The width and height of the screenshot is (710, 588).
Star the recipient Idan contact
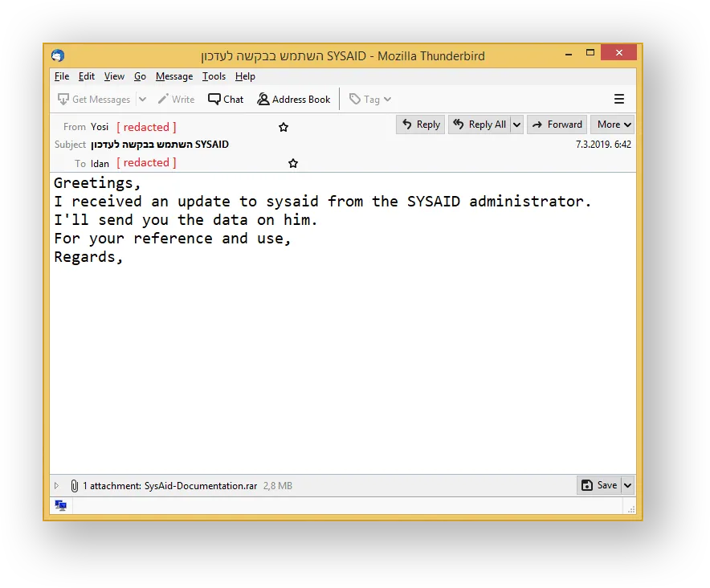coord(293,164)
